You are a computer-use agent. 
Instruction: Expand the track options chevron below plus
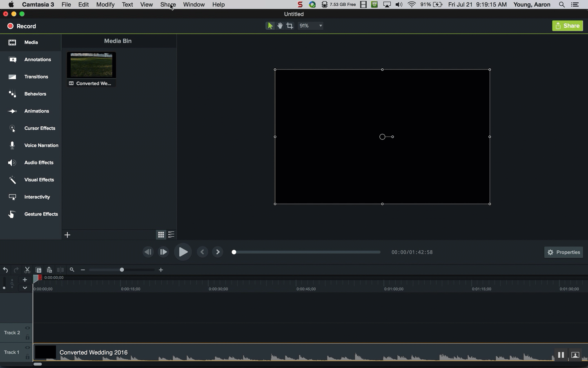(x=25, y=287)
